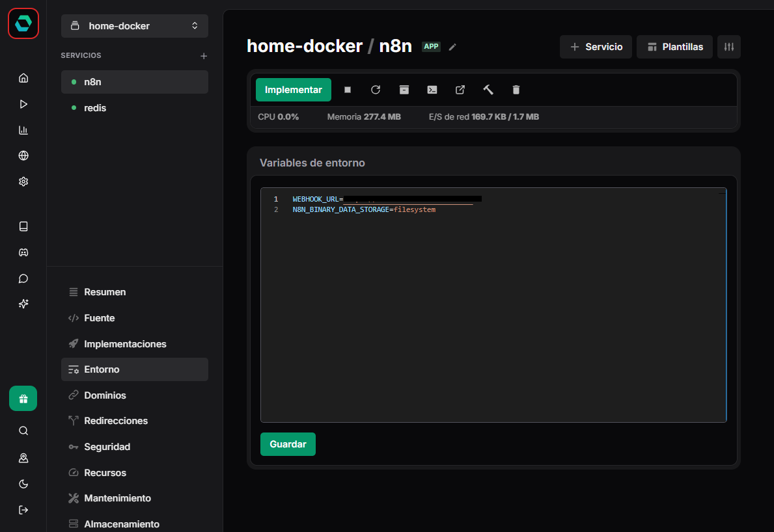The width and height of the screenshot is (774, 532).
Task: Click the Guardar button
Action: (x=288, y=444)
